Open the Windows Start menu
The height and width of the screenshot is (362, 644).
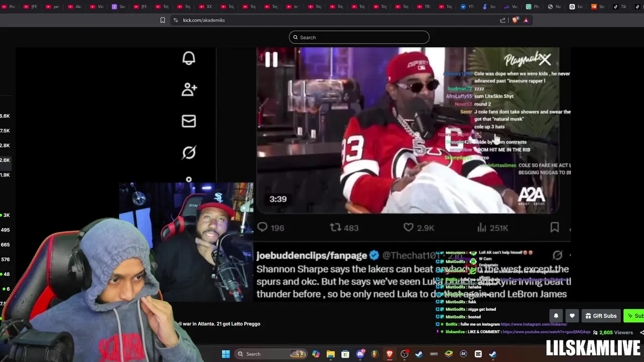[x=226, y=354]
